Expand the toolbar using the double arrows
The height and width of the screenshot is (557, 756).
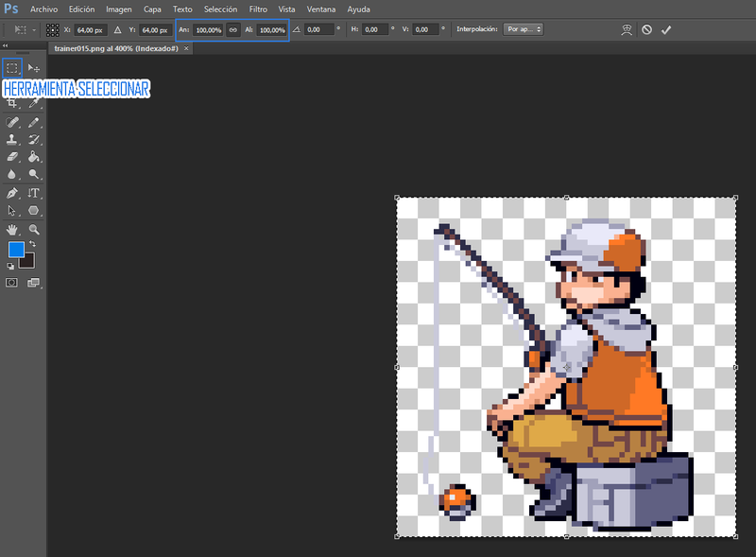[x=5, y=45]
